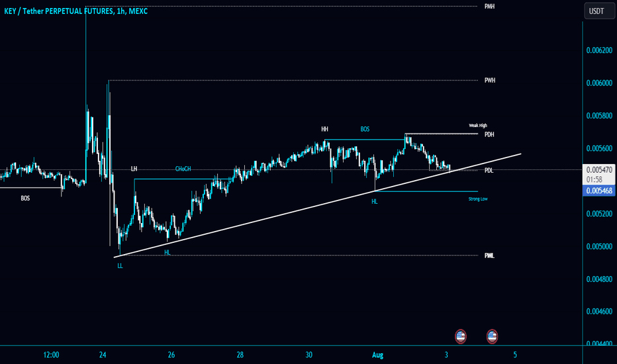
Task: Open the US economic event icon nearest date 3
Action: click(460, 336)
